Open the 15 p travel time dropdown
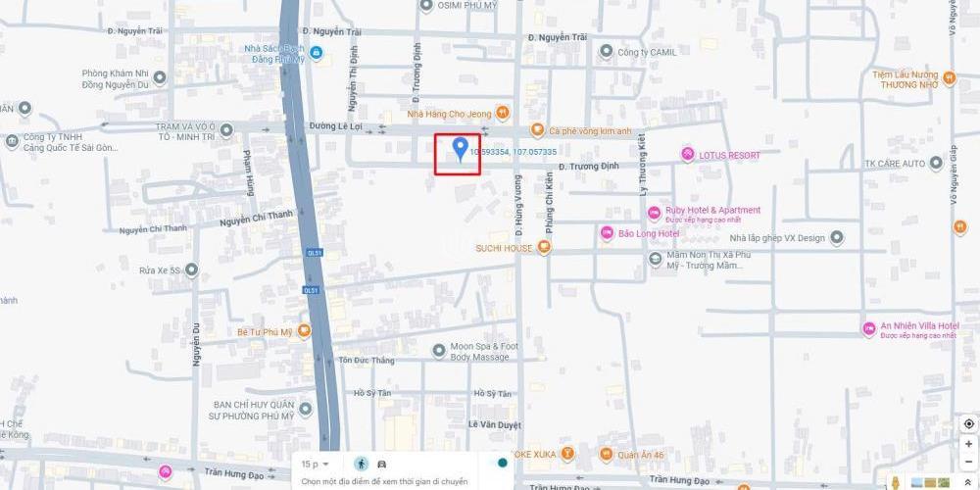The height and width of the screenshot is (490, 980). tap(315, 464)
